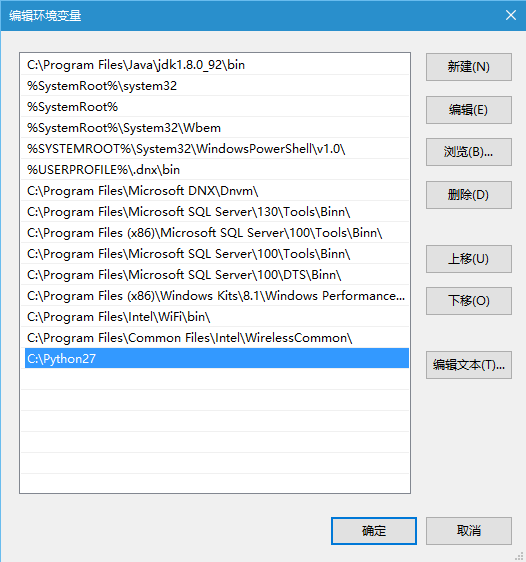Move entry down with 下移(O)

469,301
